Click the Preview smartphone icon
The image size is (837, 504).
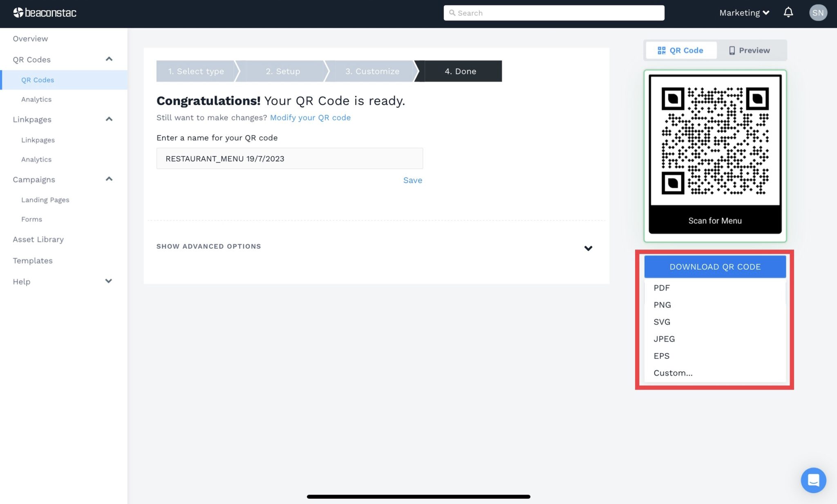[x=731, y=50]
